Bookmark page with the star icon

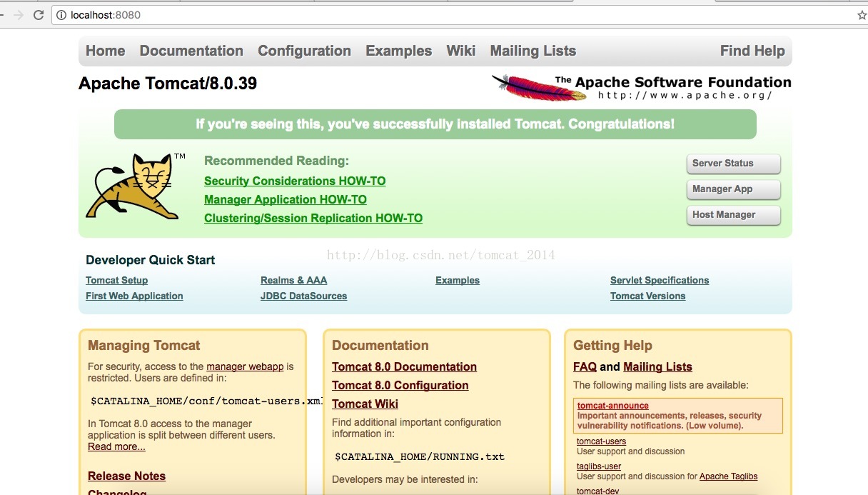862,15
